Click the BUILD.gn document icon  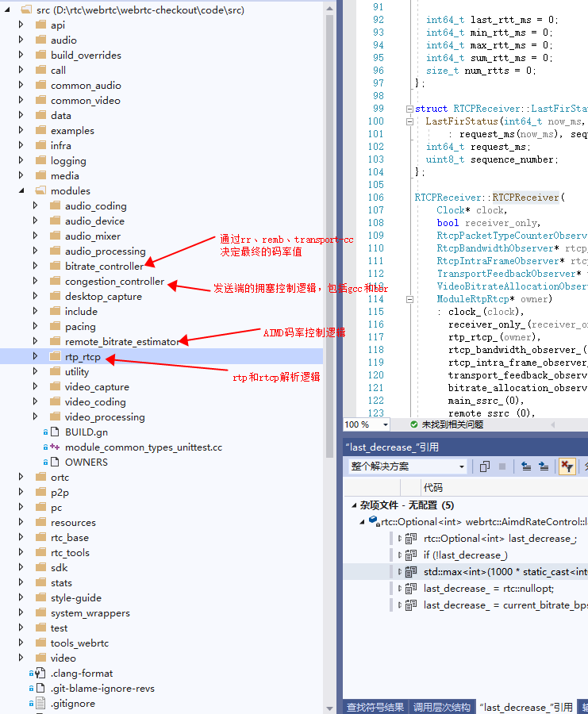coord(55,432)
